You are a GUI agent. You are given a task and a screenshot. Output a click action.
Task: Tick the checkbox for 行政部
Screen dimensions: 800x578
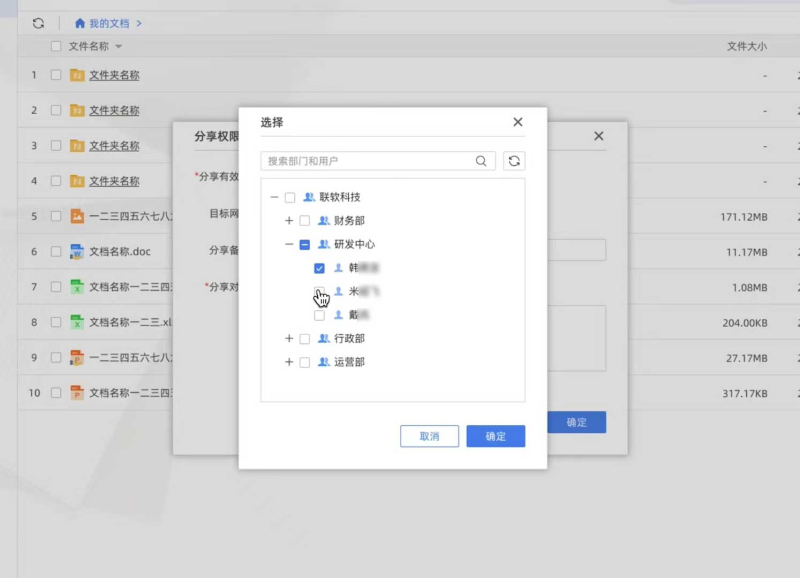305,339
